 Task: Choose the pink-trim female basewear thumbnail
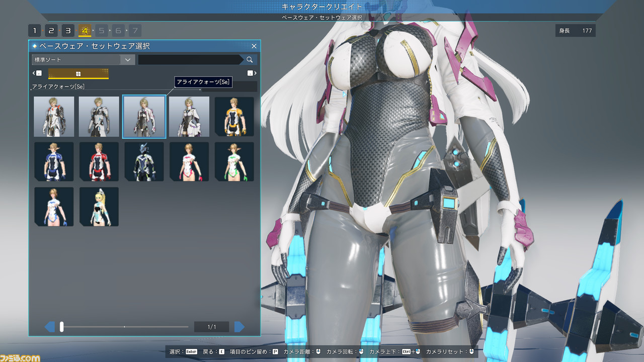[189, 161]
